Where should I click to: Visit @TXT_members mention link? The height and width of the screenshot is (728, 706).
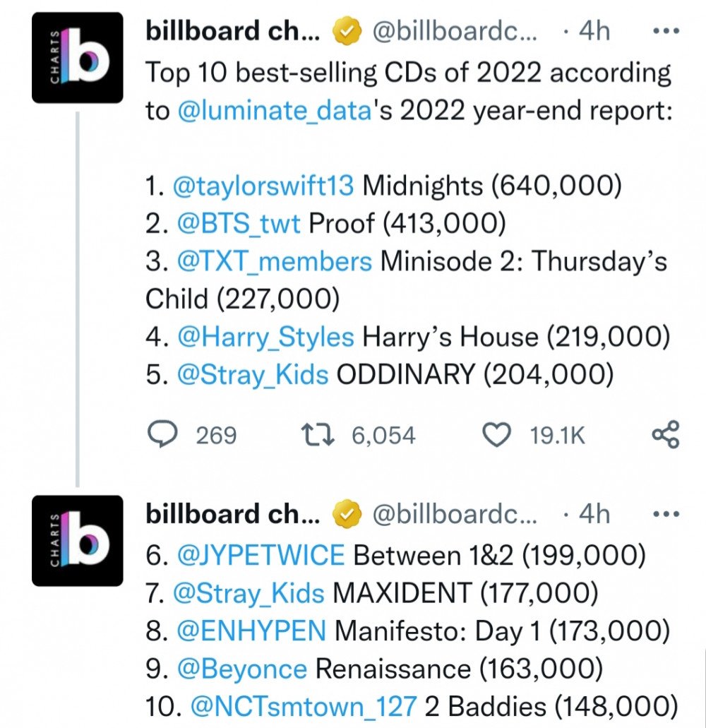[275, 261]
